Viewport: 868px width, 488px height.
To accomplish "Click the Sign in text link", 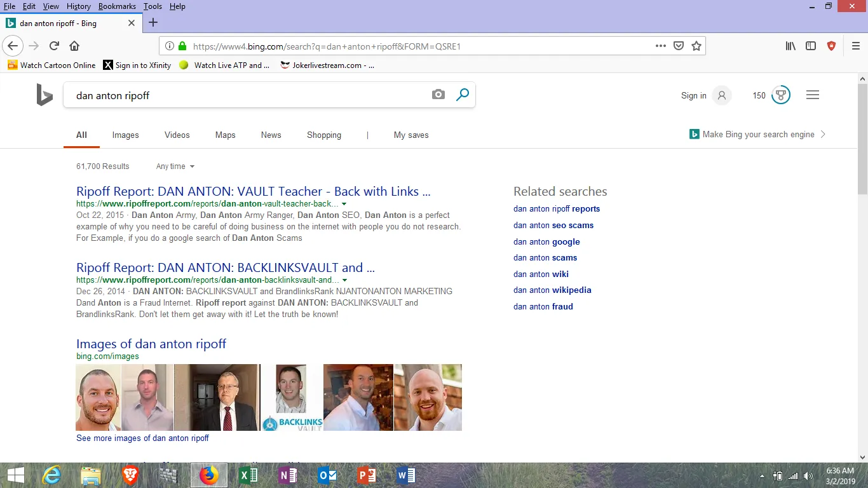I will click(x=694, y=96).
